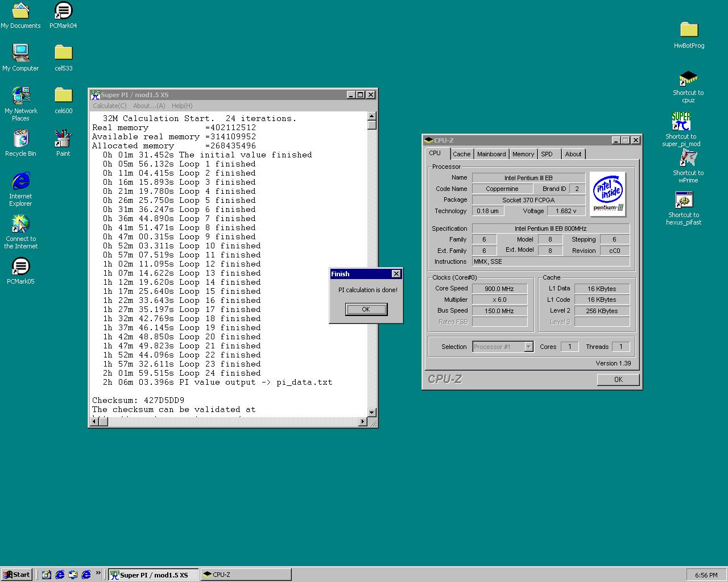Click the Super PI title bar icon
Image resolution: width=728 pixels, height=582 pixels.
(x=95, y=95)
